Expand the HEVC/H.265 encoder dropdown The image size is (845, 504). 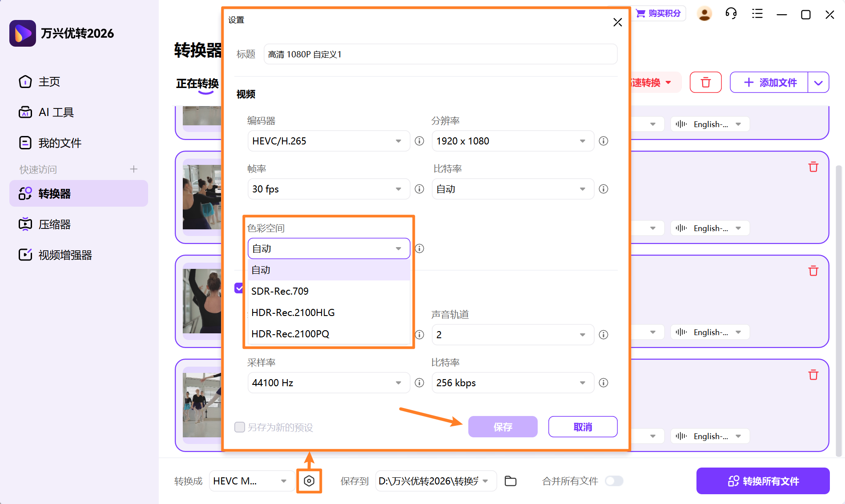tap(328, 141)
